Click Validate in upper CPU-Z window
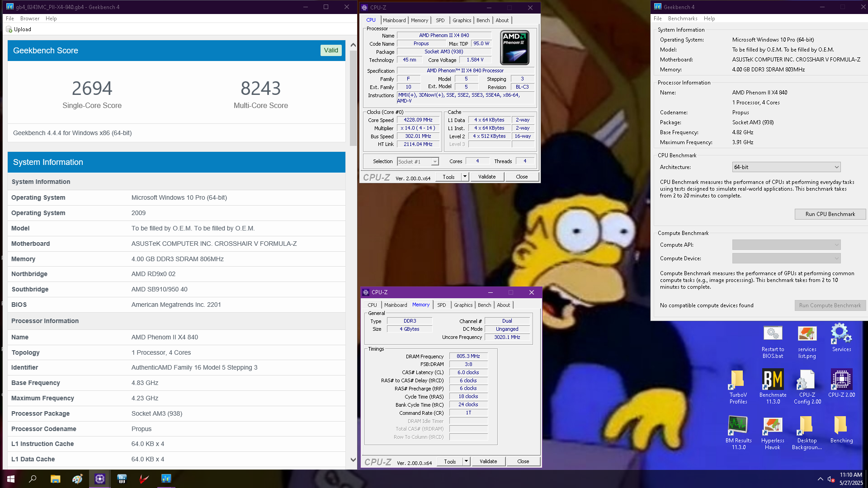Viewport: 868px width, 488px height. [x=487, y=177]
